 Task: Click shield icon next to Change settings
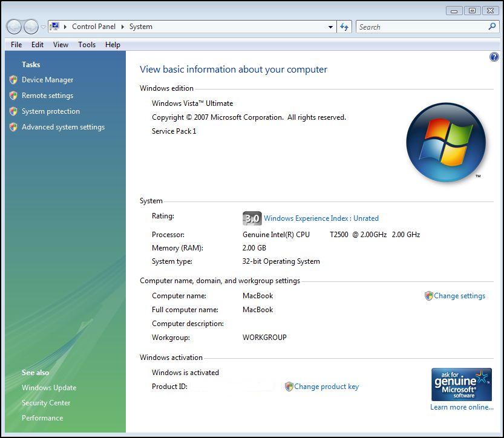(428, 296)
